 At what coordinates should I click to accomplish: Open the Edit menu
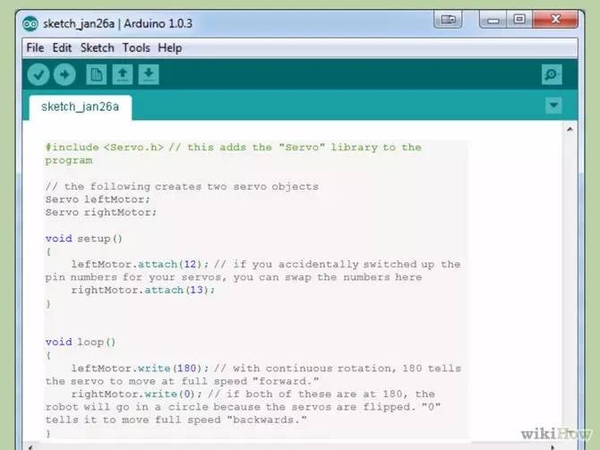(x=62, y=48)
